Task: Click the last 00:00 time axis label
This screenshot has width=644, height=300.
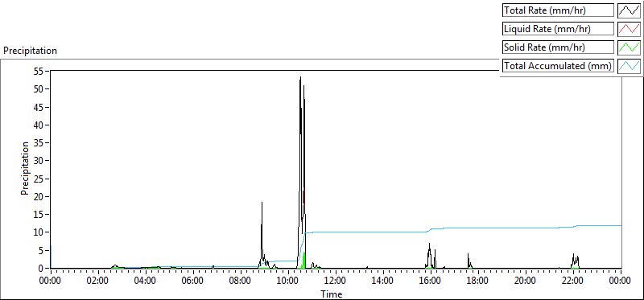Action: point(620,281)
